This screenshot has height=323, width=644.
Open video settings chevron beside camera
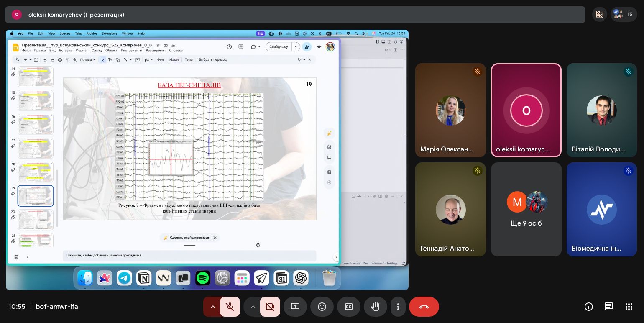[253, 307]
